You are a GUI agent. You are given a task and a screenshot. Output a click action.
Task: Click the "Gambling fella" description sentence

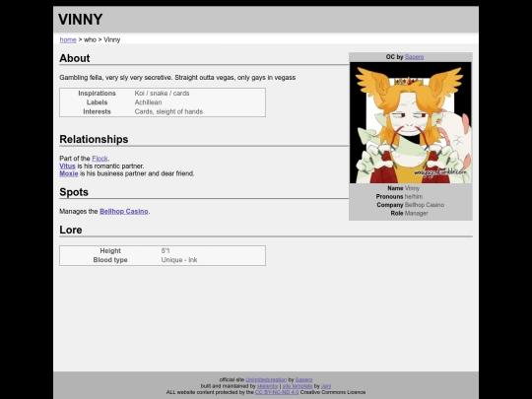pos(177,78)
